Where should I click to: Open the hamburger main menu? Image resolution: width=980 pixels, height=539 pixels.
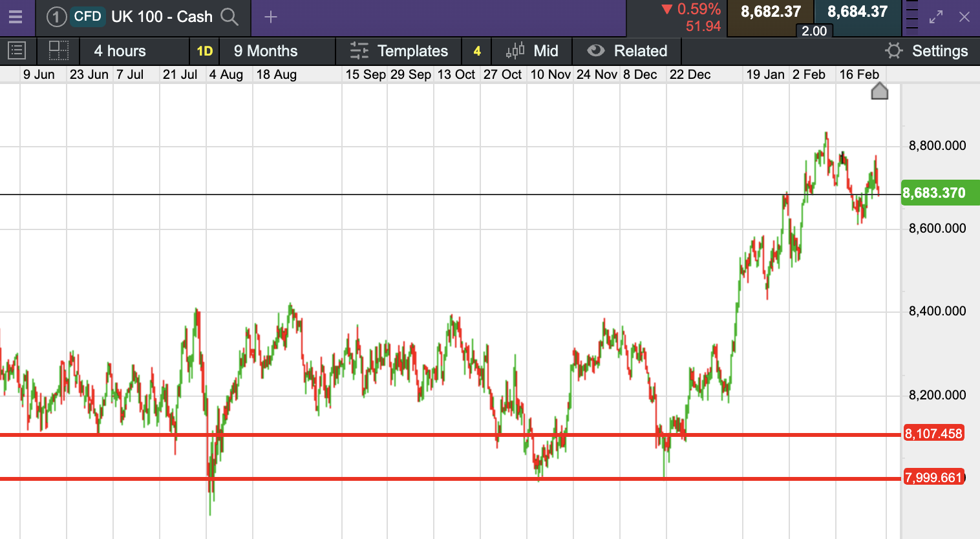click(x=15, y=17)
